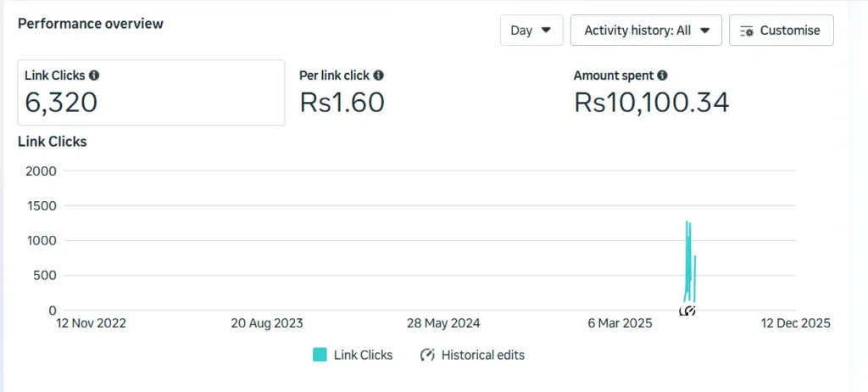This screenshot has width=868, height=392.
Task: Click the Link Clicks chart title above graph
Action: 53,142
